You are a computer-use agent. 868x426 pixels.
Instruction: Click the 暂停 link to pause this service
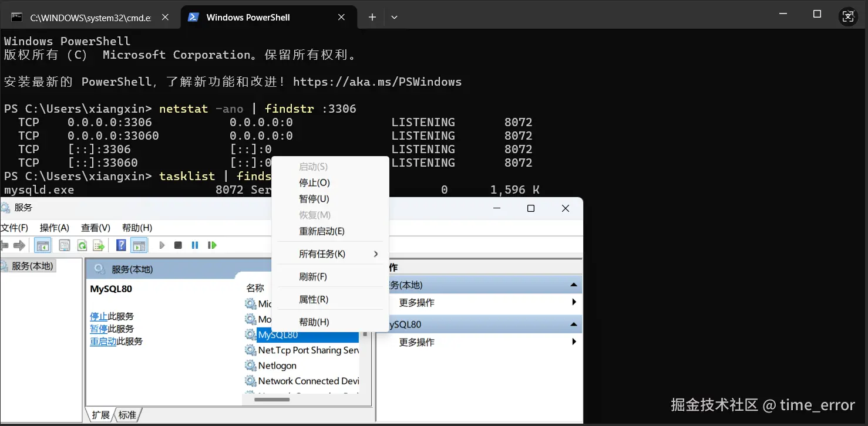(99, 329)
